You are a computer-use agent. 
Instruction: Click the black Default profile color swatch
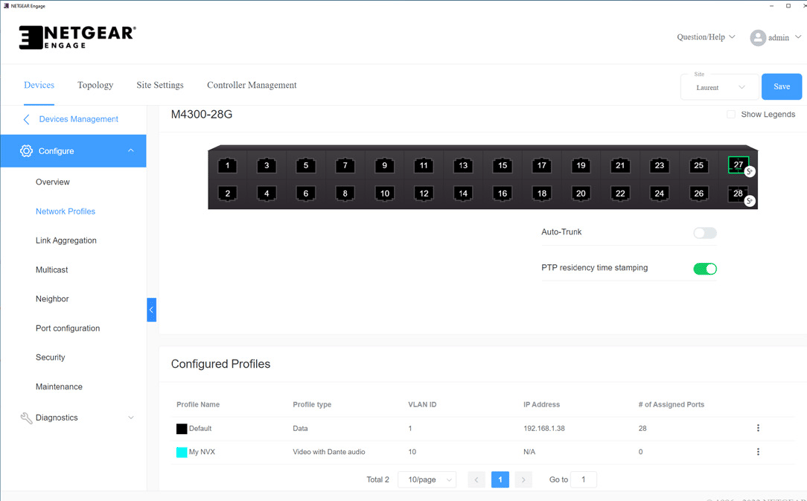click(x=182, y=428)
